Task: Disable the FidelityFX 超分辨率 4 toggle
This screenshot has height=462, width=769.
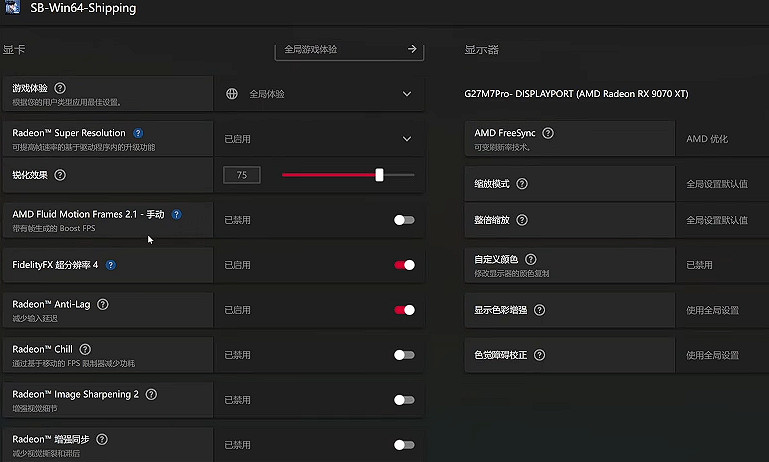Action: point(404,265)
